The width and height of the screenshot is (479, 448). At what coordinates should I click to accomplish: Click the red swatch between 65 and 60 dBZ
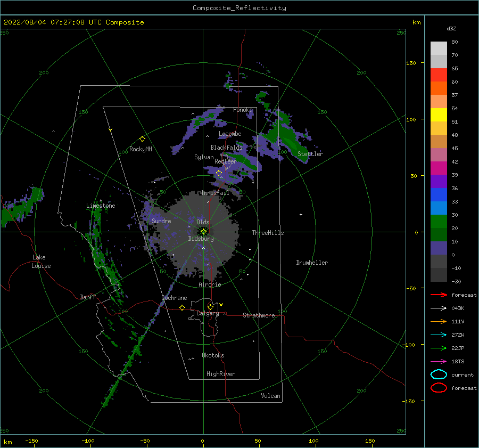(439, 75)
